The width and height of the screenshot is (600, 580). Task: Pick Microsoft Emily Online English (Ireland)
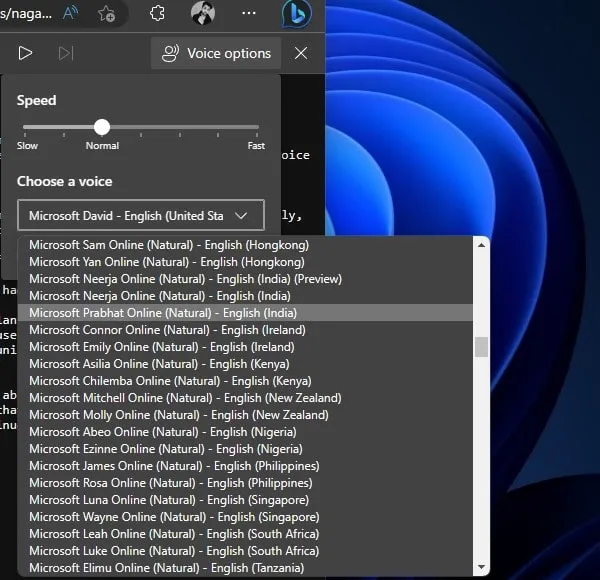(245, 347)
